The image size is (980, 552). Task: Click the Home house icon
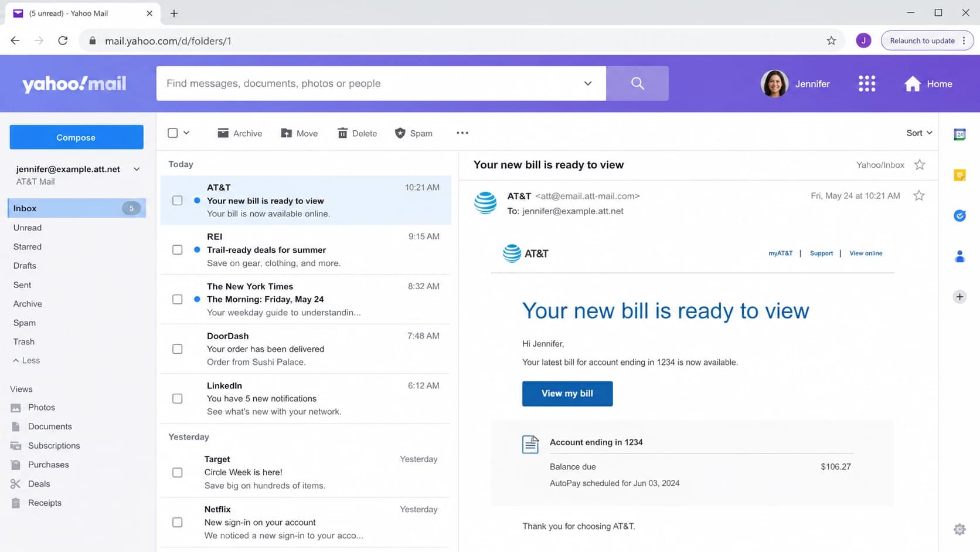coord(912,84)
